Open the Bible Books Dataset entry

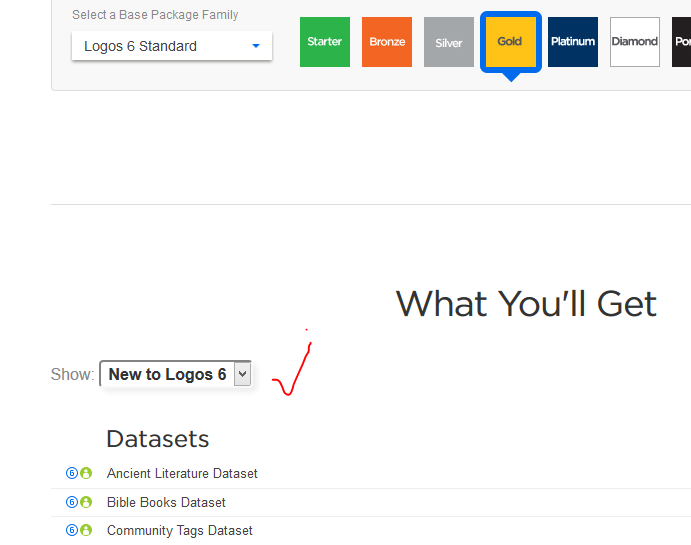coord(166,502)
